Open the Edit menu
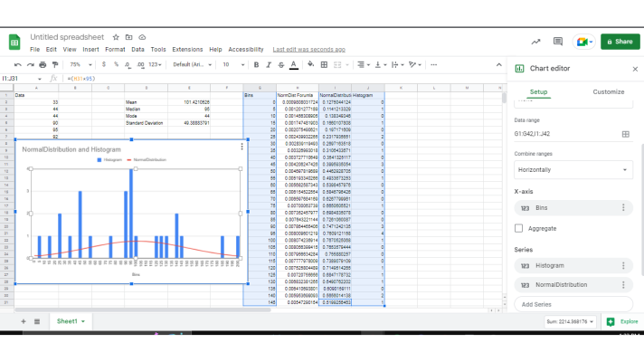 51,49
